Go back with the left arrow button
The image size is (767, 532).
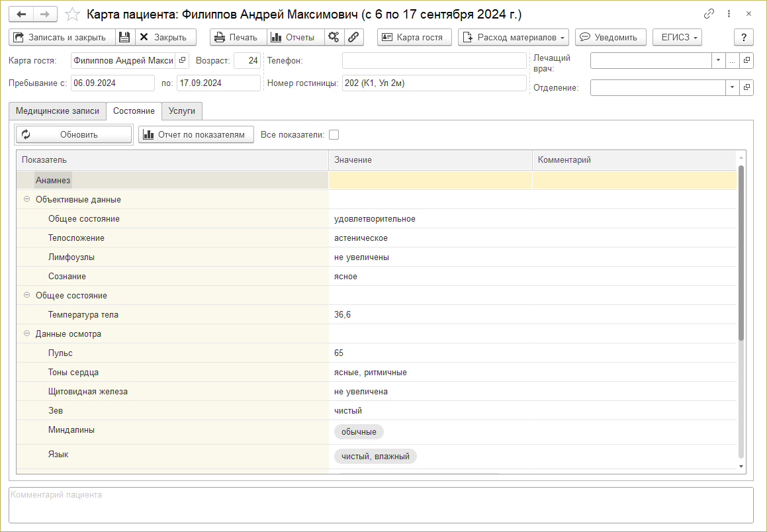click(x=21, y=14)
